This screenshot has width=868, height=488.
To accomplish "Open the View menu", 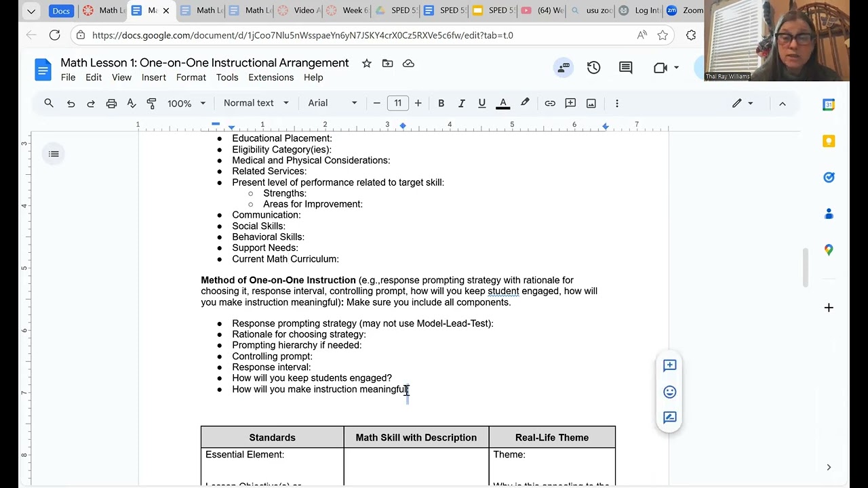I will click(x=122, y=77).
